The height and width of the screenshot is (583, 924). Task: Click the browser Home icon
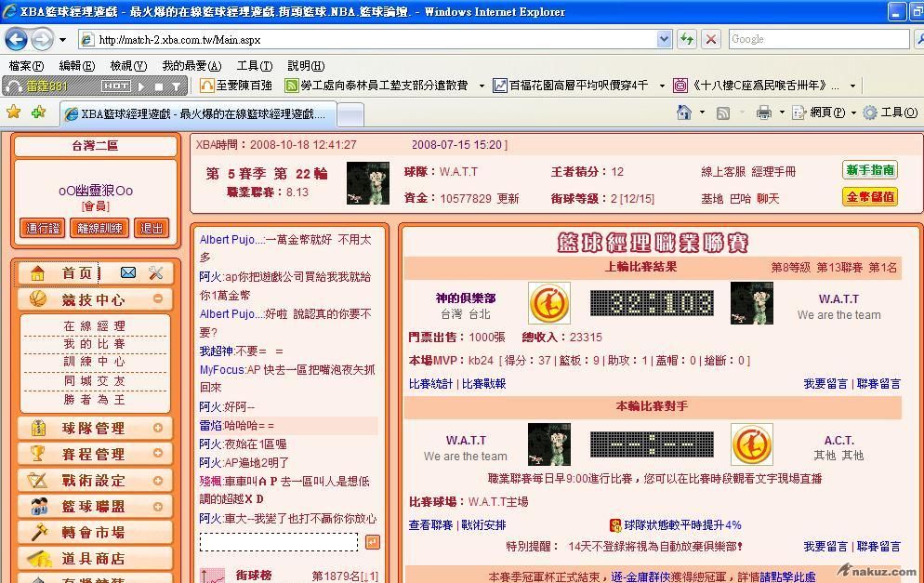(684, 113)
